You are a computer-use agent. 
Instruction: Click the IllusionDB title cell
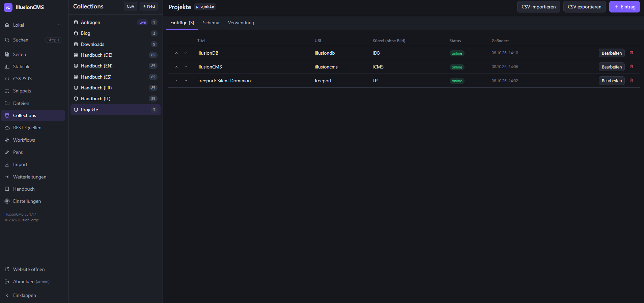coord(207,53)
